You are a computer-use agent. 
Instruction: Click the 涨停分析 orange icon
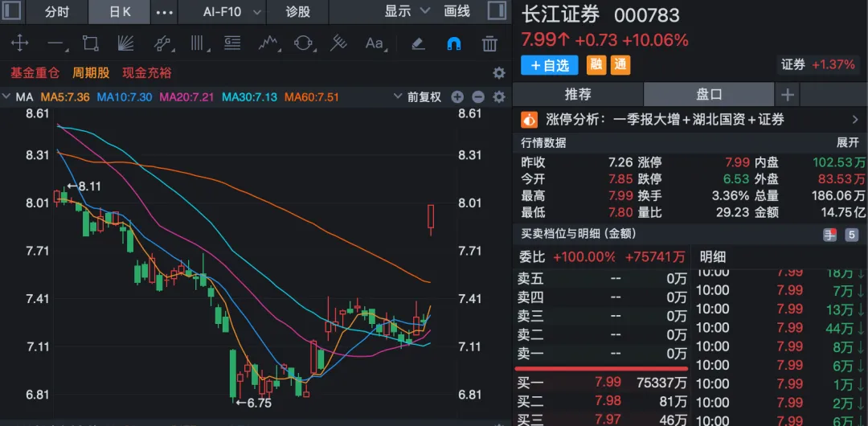pyautogui.click(x=529, y=119)
